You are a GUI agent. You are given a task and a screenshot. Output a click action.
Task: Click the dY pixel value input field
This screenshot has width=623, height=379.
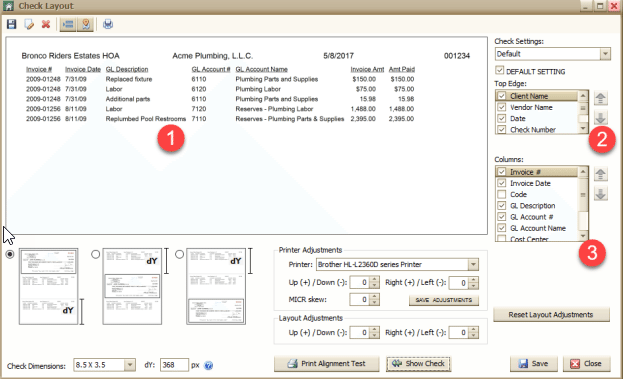(174, 365)
